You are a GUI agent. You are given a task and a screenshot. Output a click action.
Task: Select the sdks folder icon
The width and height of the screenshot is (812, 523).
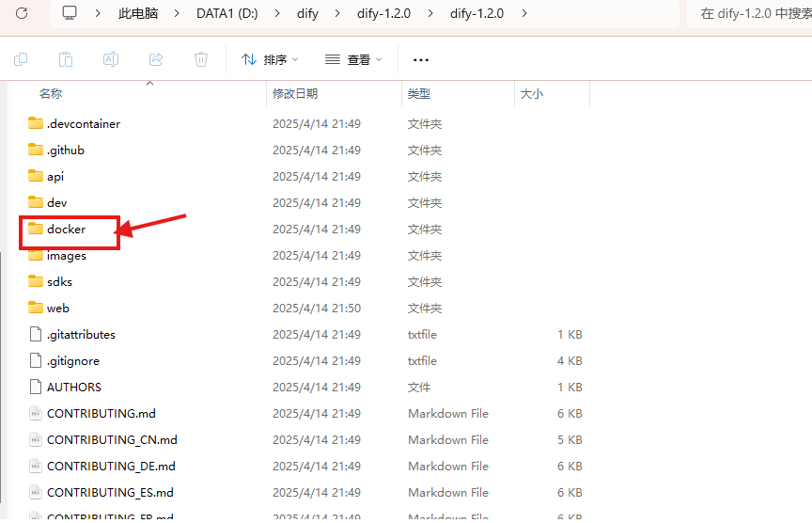click(36, 281)
